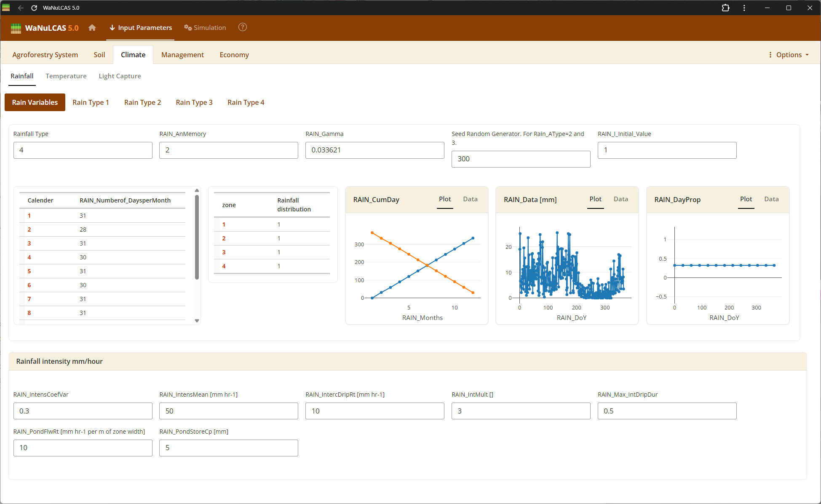Select Rain Type 3 button
This screenshot has height=504, width=821.
click(194, 102)
